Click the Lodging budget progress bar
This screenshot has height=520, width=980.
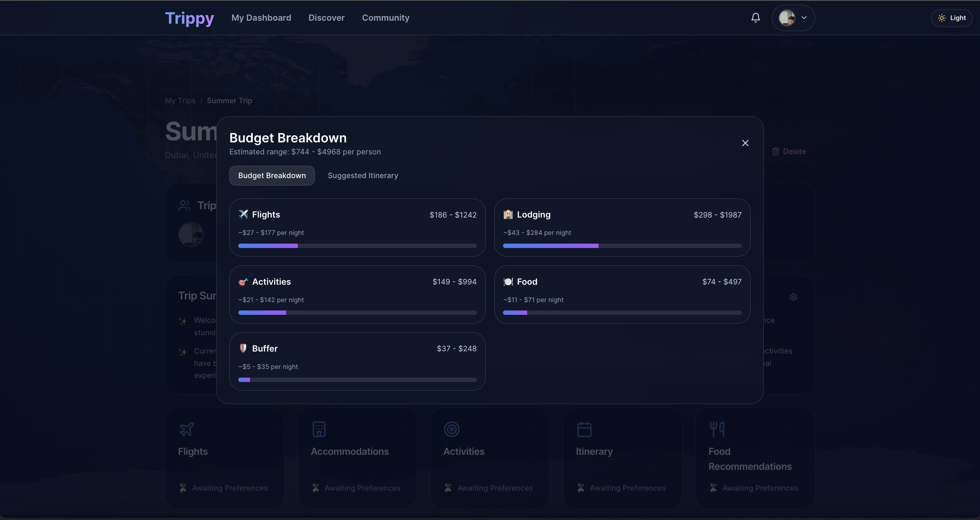pyautogui.click(x=622, y=246)
